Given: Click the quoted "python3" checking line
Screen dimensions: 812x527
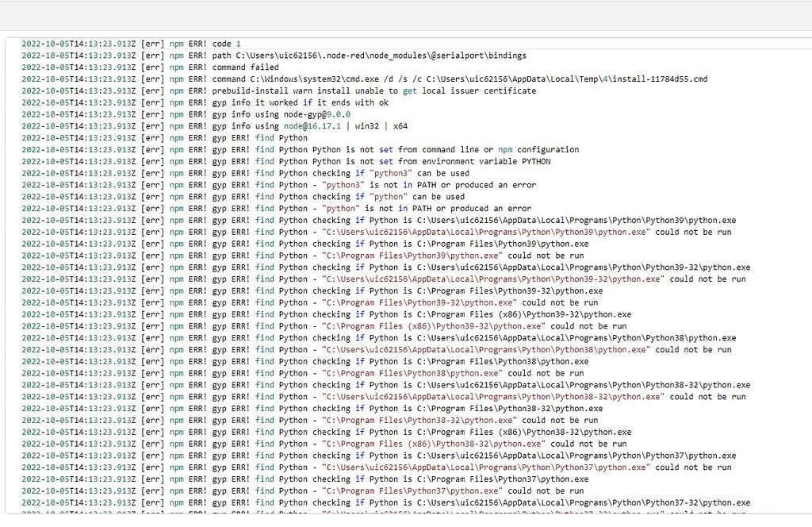Looking at the screenshot, I should [381, 172].
